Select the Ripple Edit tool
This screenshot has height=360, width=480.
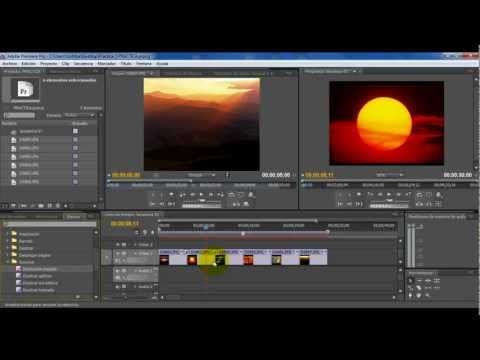[428, 281]
